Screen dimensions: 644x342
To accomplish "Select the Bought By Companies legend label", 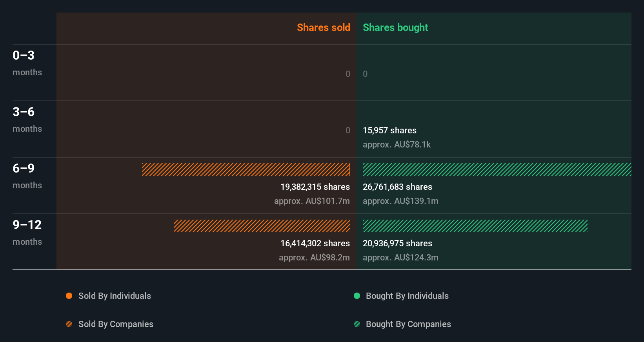I will [x=408, y=324].
